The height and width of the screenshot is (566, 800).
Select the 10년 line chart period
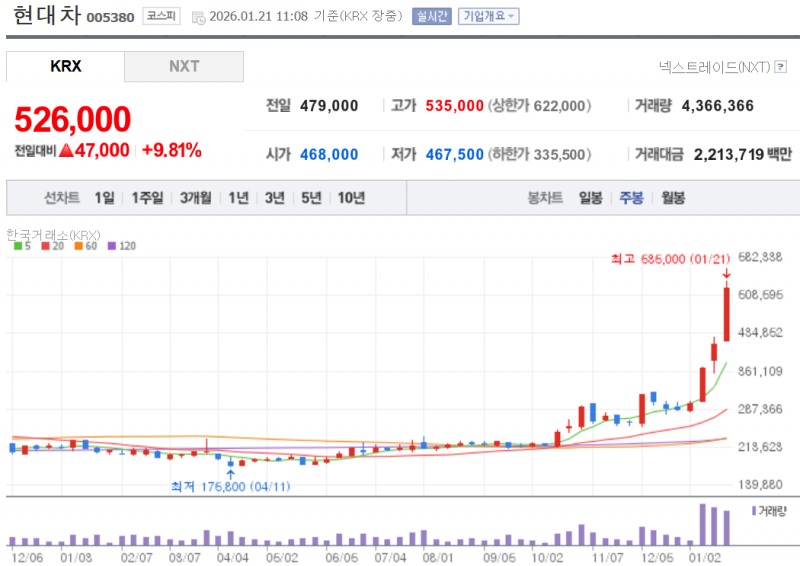click(x=351, y=198)
